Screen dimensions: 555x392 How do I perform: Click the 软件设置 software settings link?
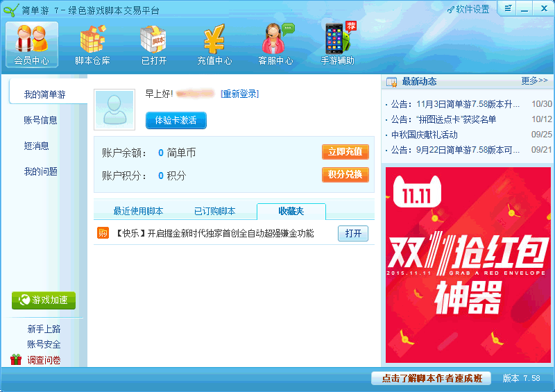coord(468,9)
